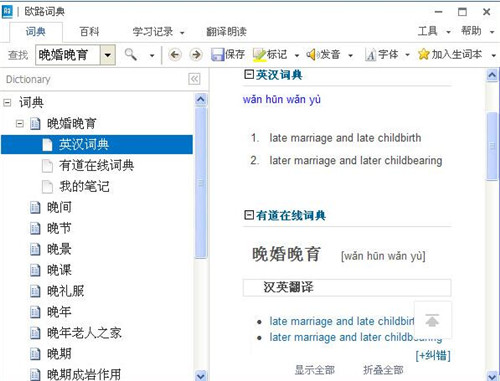Click 显示全部 to show all
The image size is (500, 381).
[315, 370]
